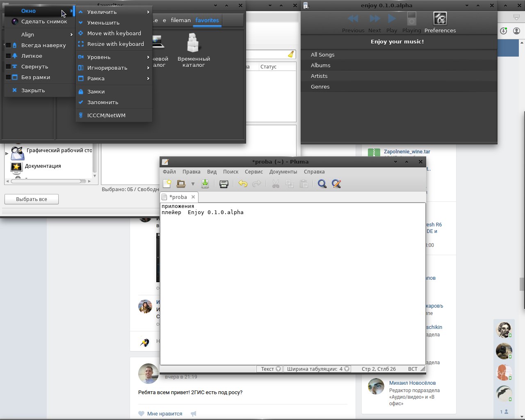Copy selection with Pluma's copy icon
Screen dimensions: 525x420
[290, 184]
